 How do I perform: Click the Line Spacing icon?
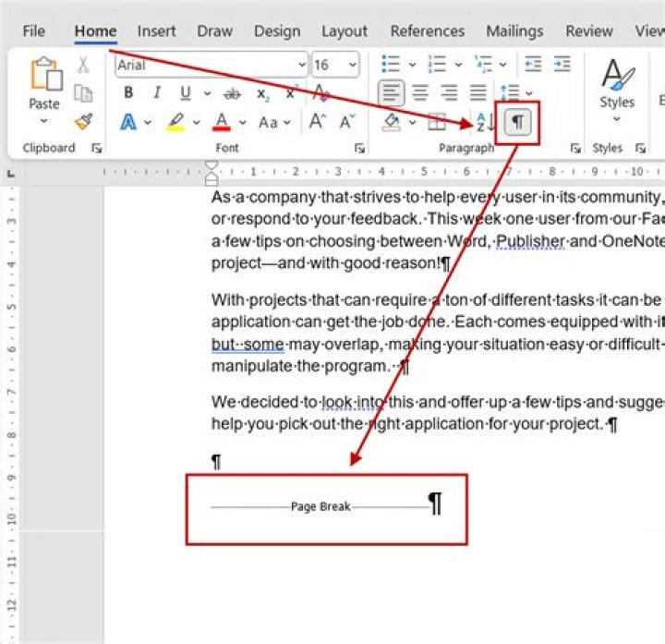coord(509,92)
